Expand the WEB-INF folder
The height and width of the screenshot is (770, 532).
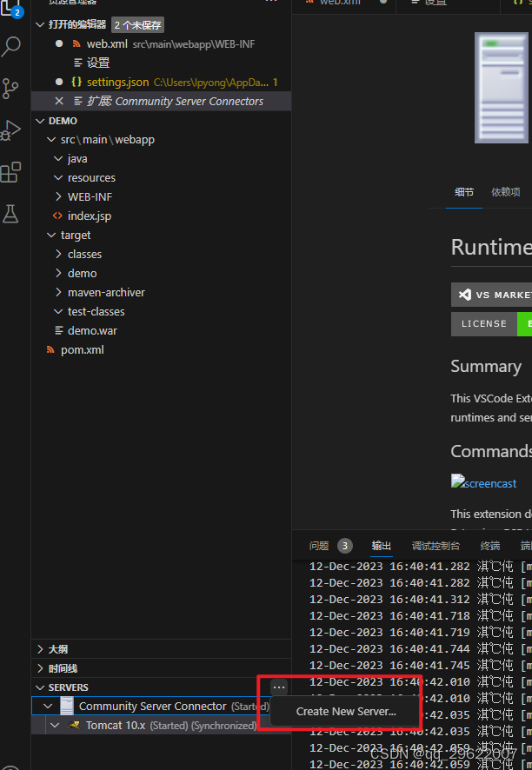coord(58,196)
